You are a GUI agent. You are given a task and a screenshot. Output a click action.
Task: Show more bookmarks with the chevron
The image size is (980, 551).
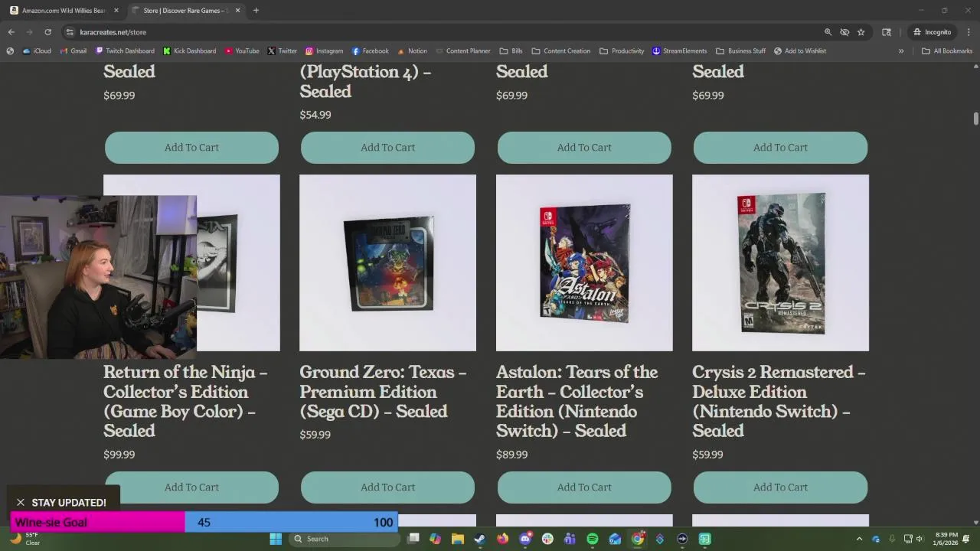tap(901, 51)
